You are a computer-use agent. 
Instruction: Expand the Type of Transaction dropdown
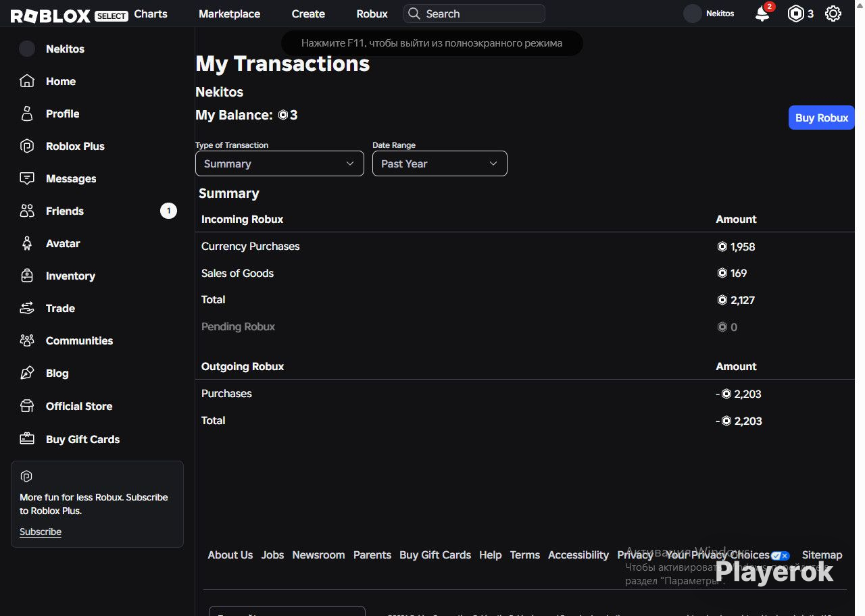coord(280,163)
